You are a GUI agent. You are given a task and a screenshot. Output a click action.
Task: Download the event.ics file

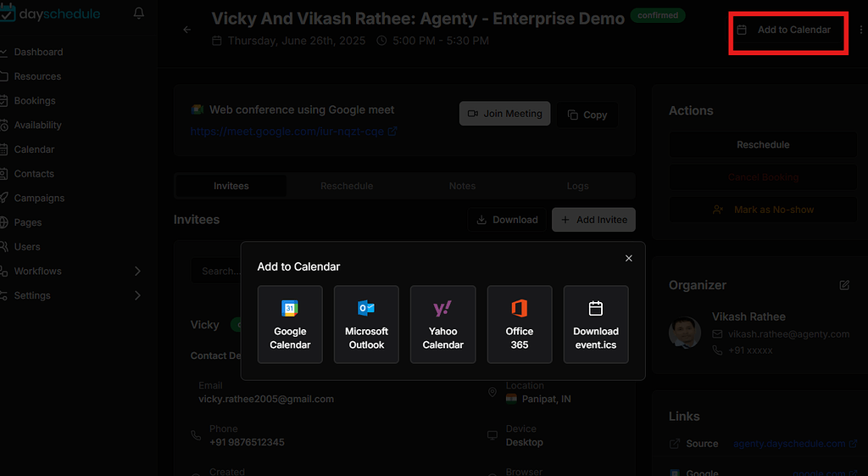click(x=596, y=325)
